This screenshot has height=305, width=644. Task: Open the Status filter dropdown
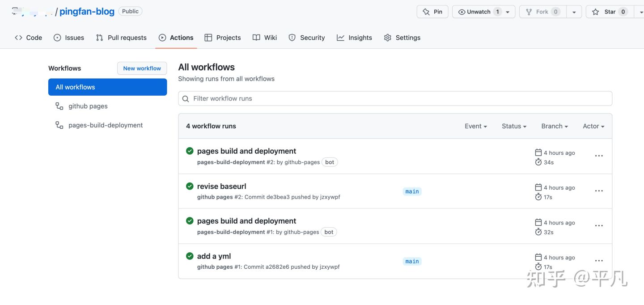click(x=514, y=126)
